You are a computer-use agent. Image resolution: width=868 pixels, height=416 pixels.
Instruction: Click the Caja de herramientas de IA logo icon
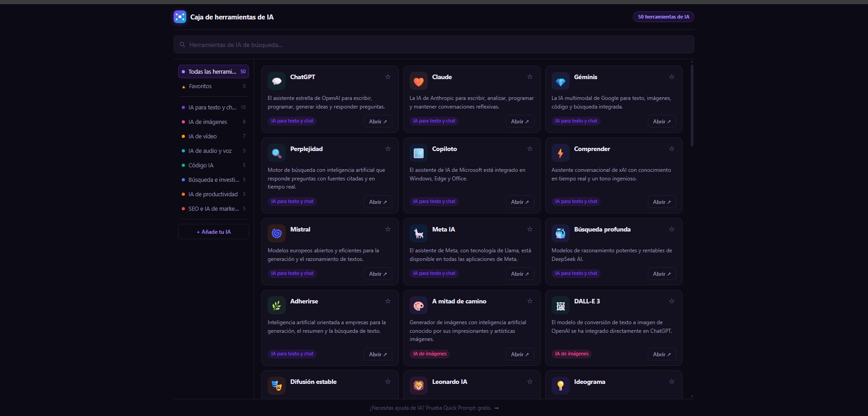pos(180,17)
